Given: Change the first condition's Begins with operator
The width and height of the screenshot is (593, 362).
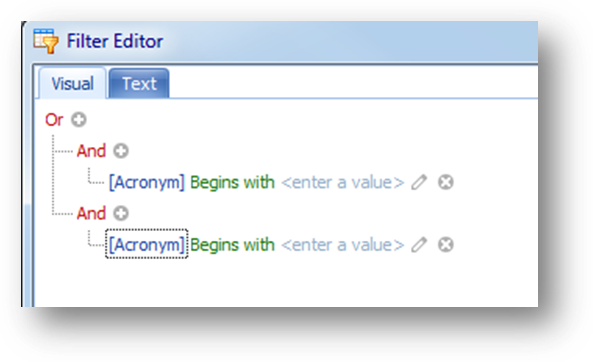Looking at the screenshot, I should click(232, 182).
